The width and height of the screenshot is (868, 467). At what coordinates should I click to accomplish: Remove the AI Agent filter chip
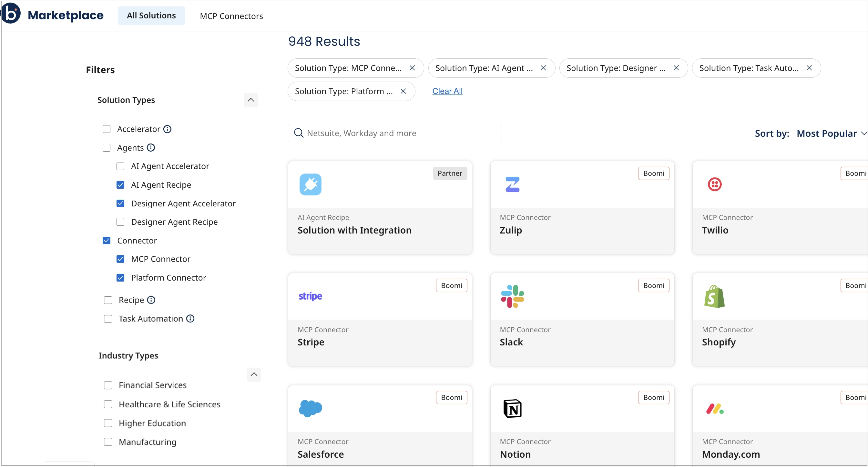(543, 68)
